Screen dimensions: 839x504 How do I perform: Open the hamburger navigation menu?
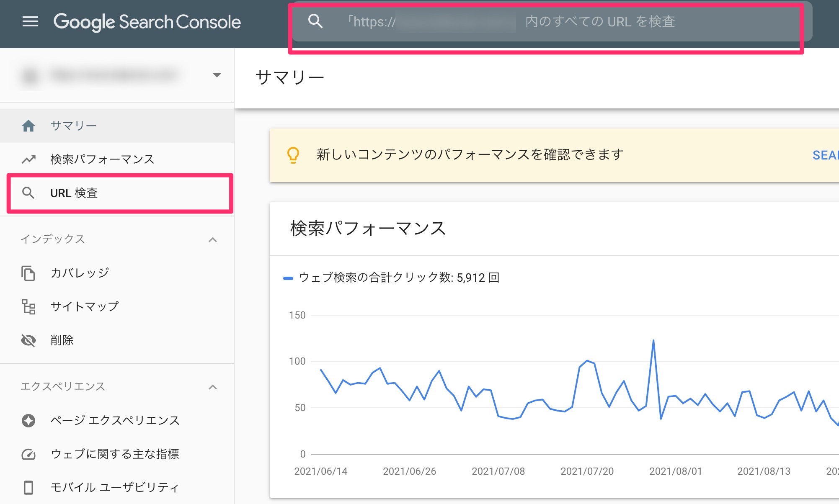(x=30, y=21)
